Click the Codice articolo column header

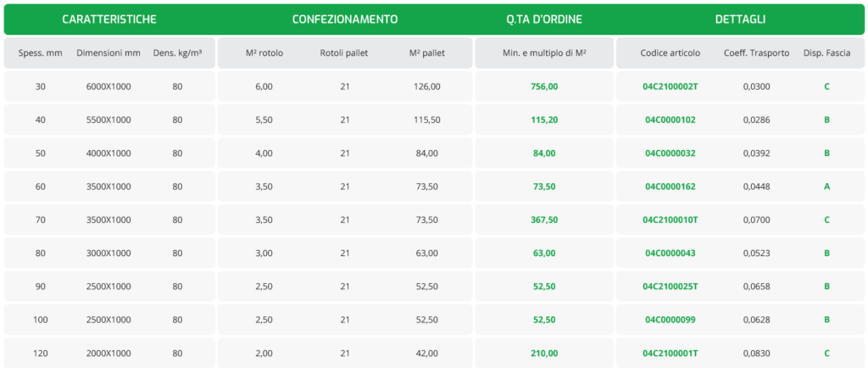670,53
